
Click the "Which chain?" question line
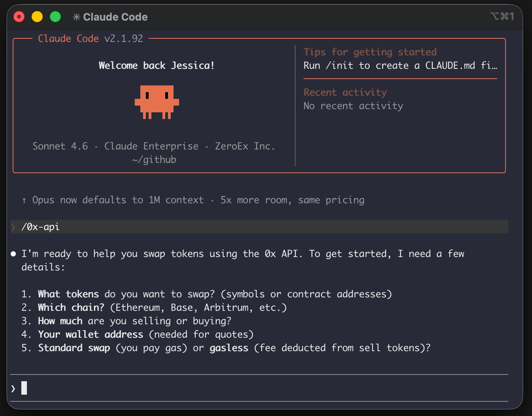(x=154, y=307)
